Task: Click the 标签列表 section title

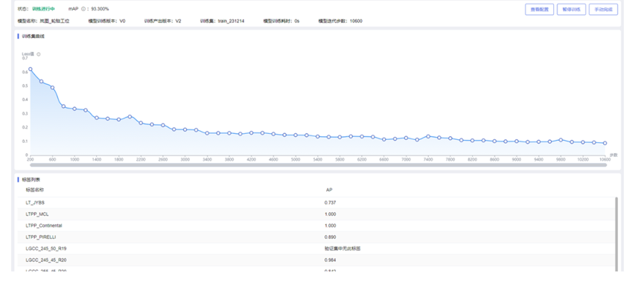Action: pyautogui.click(x=31, y=180)
